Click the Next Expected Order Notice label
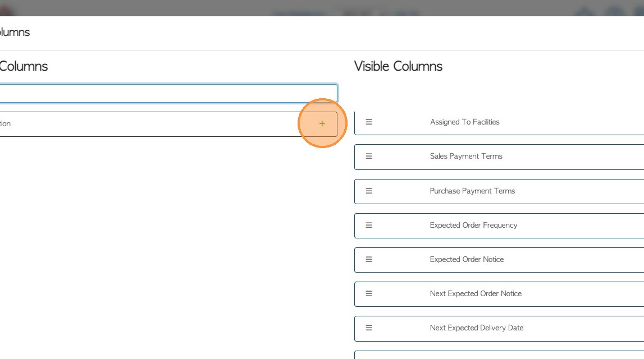The height and width of the screenshot is (359, 644). click(476, 293)
